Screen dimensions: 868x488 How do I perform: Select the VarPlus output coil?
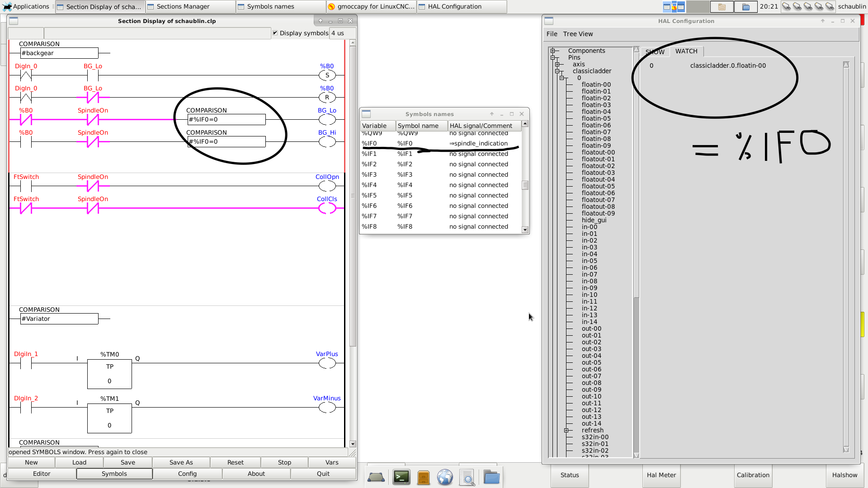coord(327,363)
